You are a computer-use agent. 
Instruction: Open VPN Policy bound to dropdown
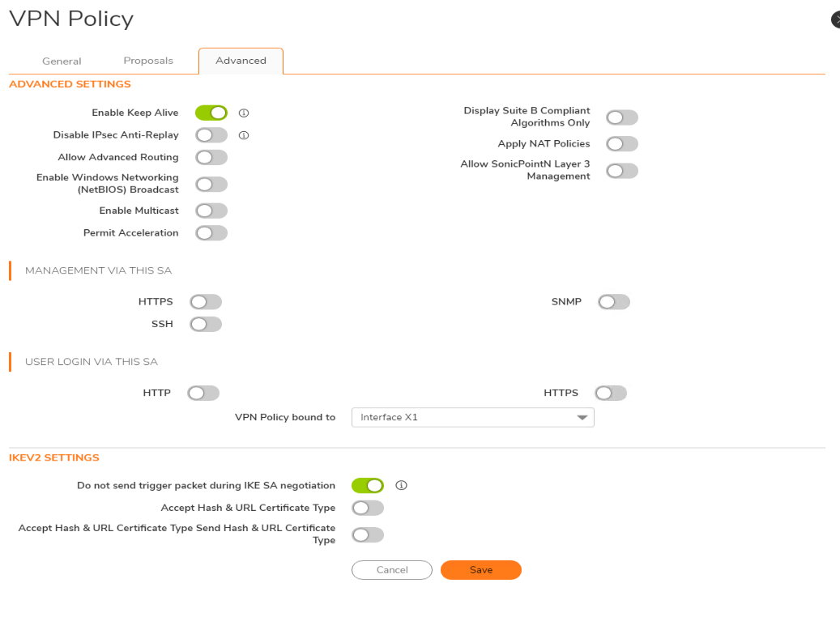pyautogui.click(x=472, y=417)
